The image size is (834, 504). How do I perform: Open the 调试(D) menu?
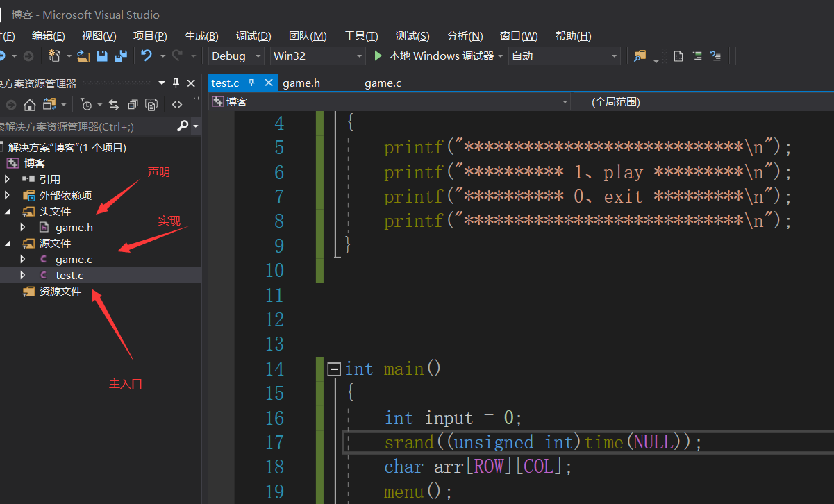[253, 36]
